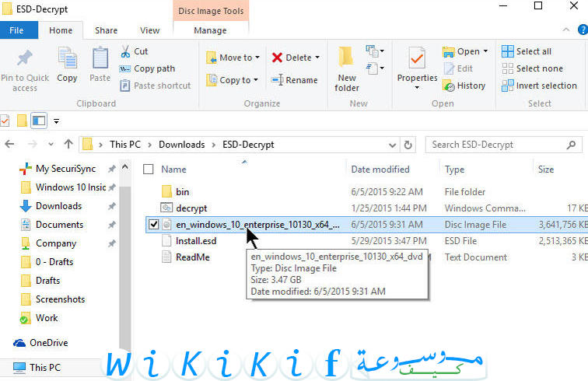Expand the Move to dropdown
Screen dimensions: 588x381
point(257,58)
